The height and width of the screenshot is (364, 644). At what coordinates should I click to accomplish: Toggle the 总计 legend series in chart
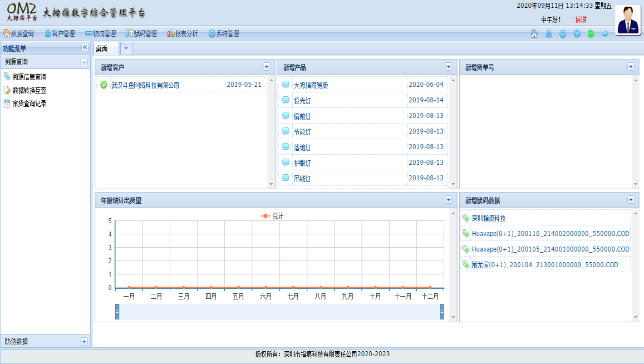[272, 216]
